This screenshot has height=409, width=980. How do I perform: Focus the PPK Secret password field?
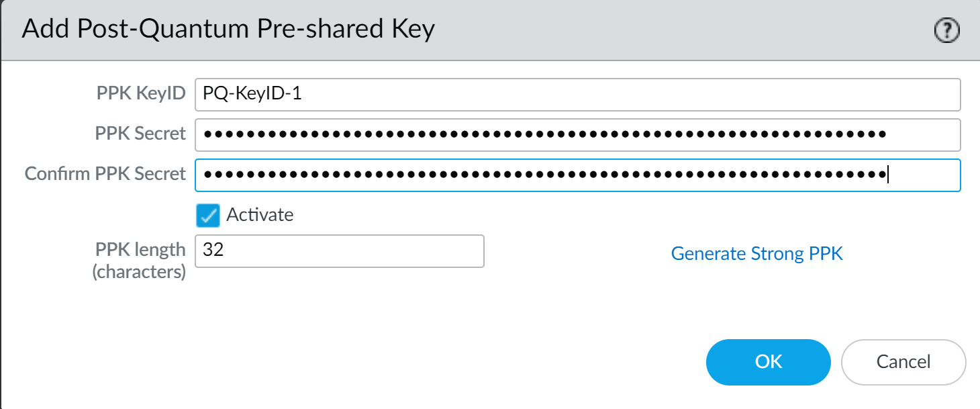point(577,135)
